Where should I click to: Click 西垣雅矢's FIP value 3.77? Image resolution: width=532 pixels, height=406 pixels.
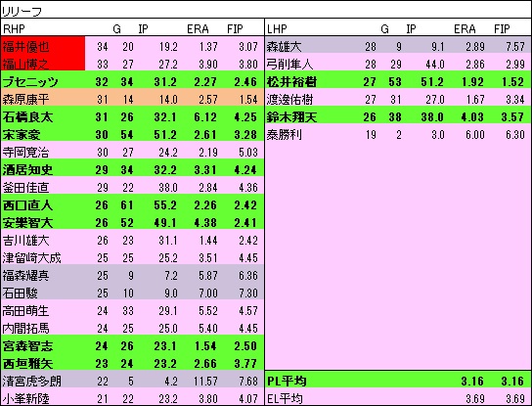point(245,364)
